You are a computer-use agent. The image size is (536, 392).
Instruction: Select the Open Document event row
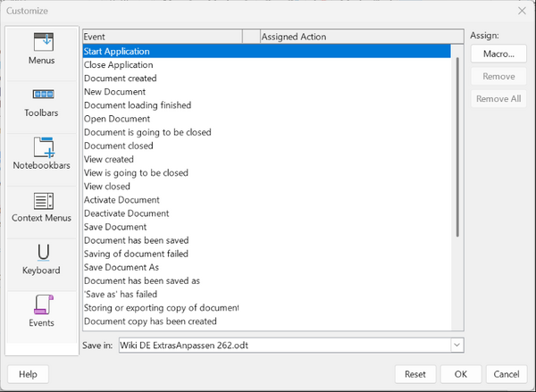pos(266,119)
